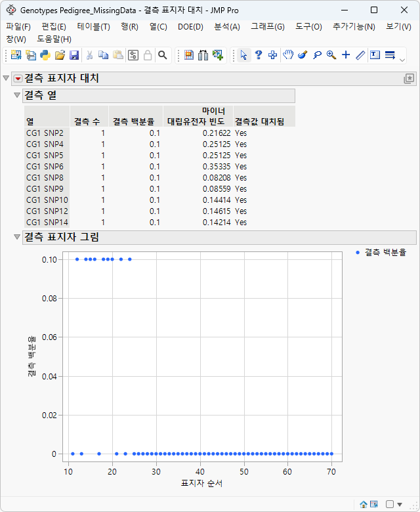Collapse the 결측 열 section

pos(17,95)
